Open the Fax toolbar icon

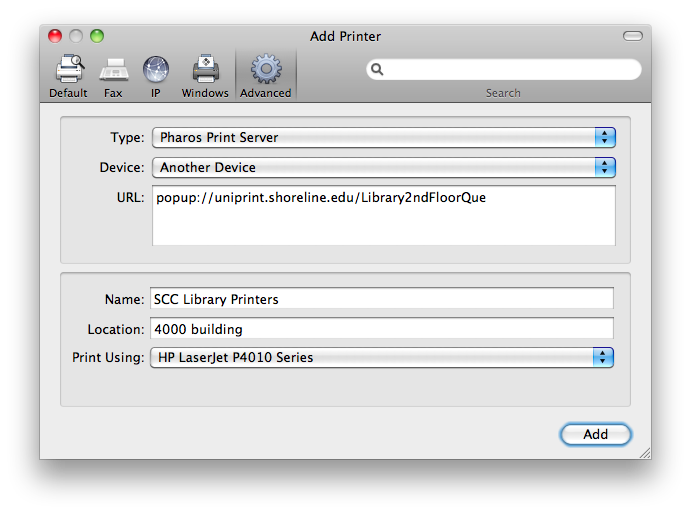point(114,70)
